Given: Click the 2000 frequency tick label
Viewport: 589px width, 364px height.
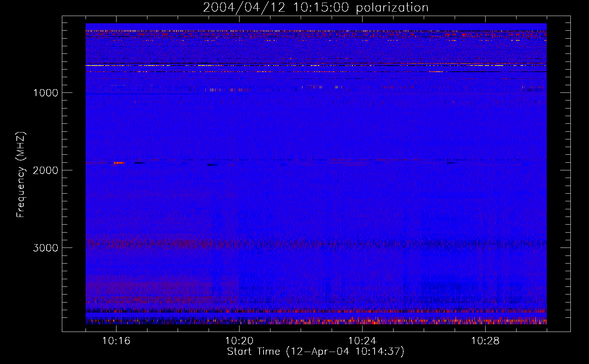Looking at the screenshot, I should (x=46, y=170).
